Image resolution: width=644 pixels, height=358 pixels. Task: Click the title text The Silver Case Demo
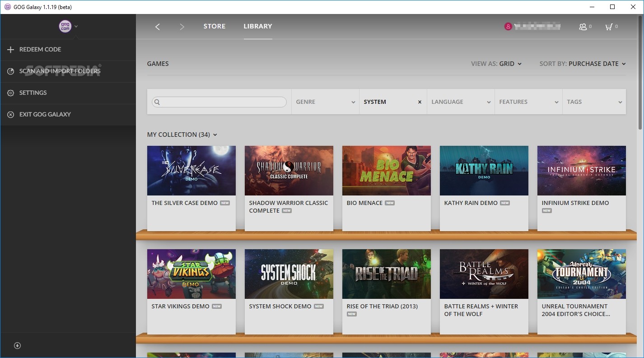click(x=185, y=203)
